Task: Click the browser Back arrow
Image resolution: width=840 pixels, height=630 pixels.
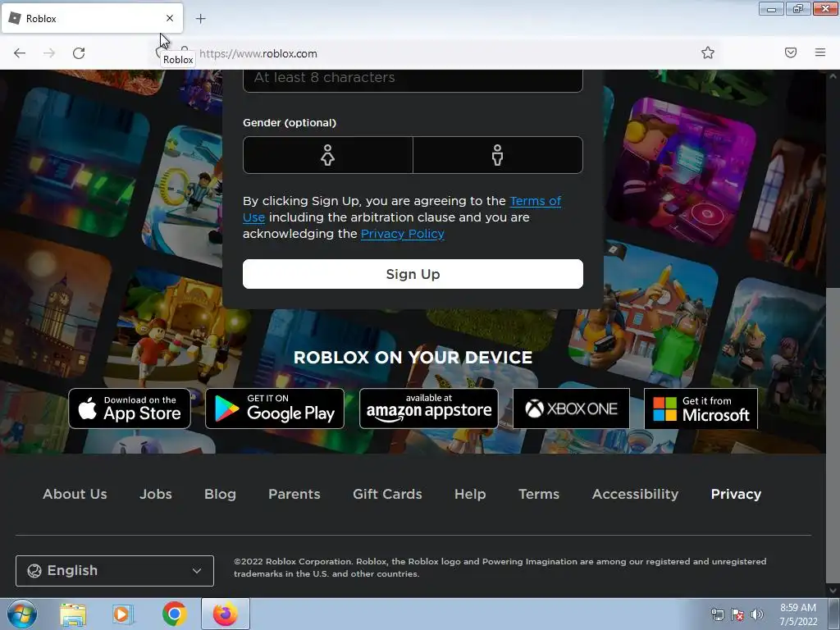Action: [x=20, y=53]
